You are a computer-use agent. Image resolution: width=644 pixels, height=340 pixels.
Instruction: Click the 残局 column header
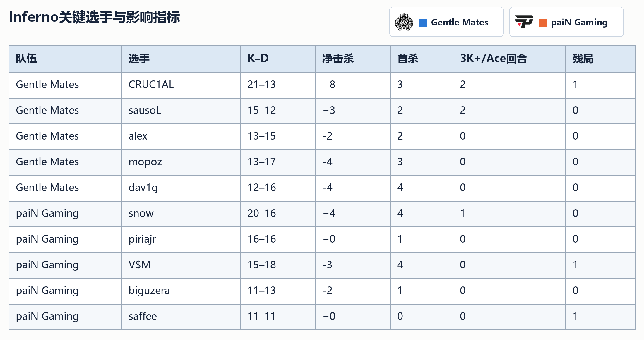(600, 59)
